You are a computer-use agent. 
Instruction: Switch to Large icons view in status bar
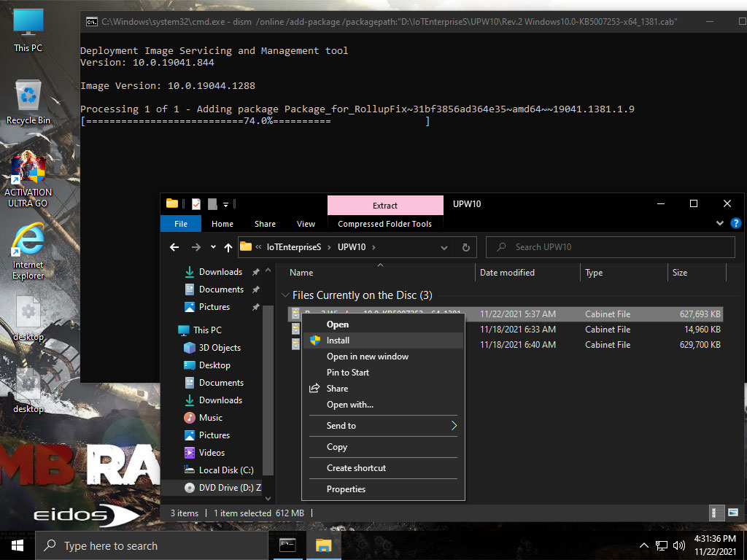pyautogui.click(x=733, y=513)
